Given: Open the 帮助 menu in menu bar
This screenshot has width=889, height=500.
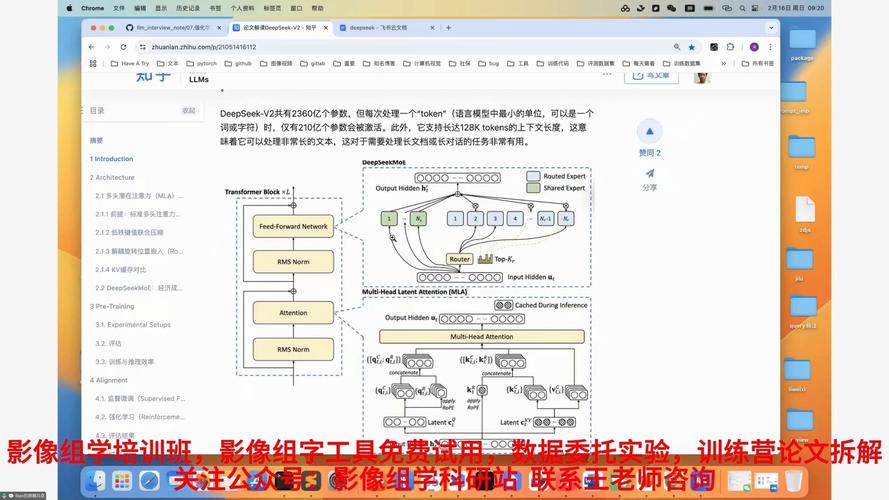Looking at the screenshot, I should pos(318,9).
